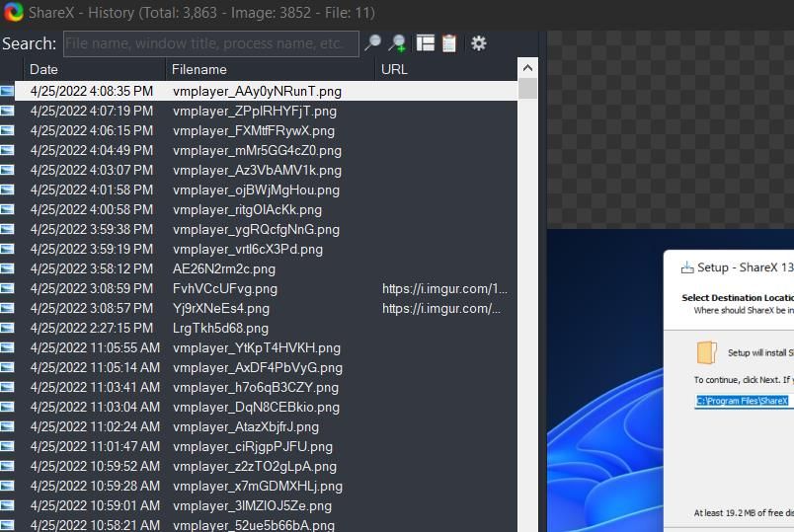Click the imgur URL for FvhVCcUFvg.png
This screenshot has height=532, width=794.
click(x=444, y=288)
